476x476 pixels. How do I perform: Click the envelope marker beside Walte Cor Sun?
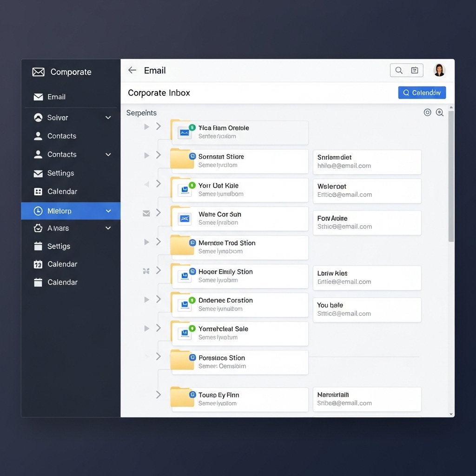coord(146,213)
